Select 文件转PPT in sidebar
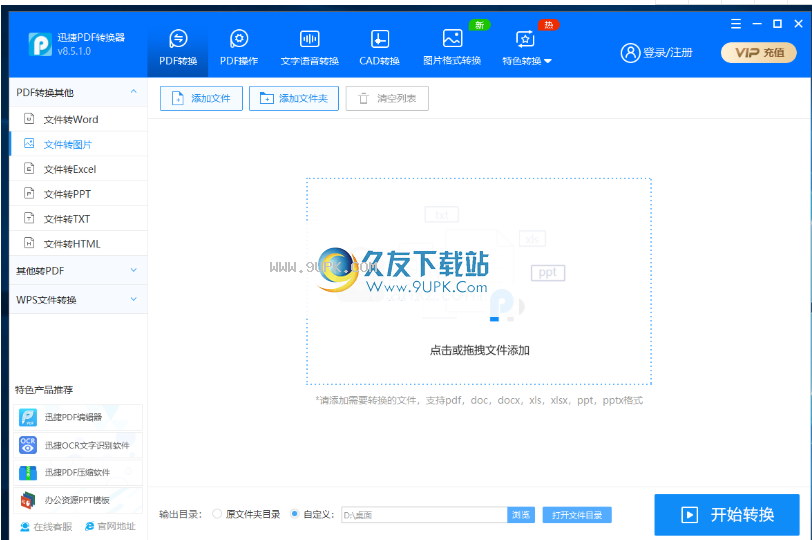812x540 pixels. coord(78,194)
